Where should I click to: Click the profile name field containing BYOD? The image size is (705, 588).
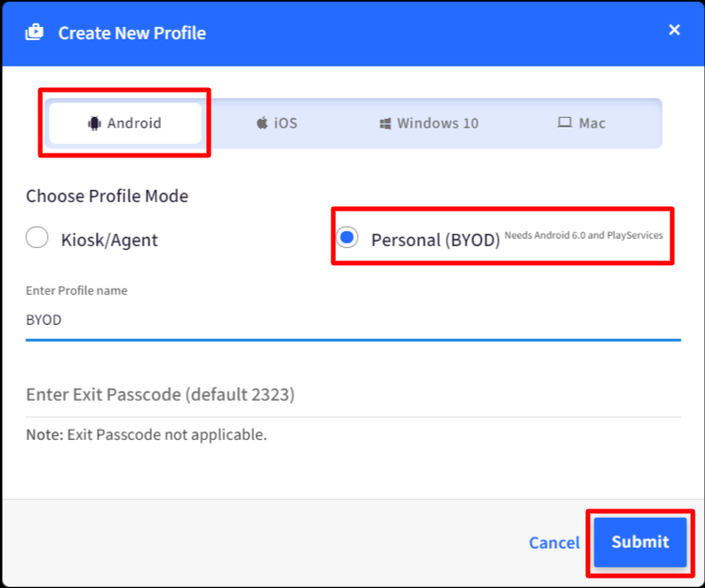pyautogui.click(x=353, y=320)
